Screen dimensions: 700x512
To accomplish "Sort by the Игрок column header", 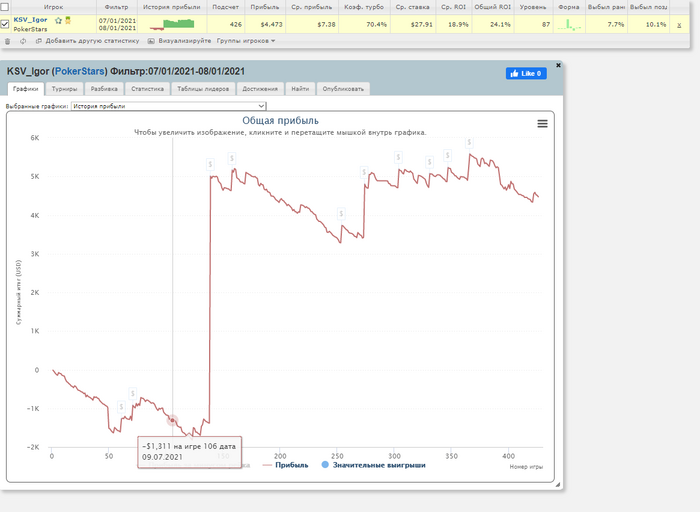I will (53, 7).
